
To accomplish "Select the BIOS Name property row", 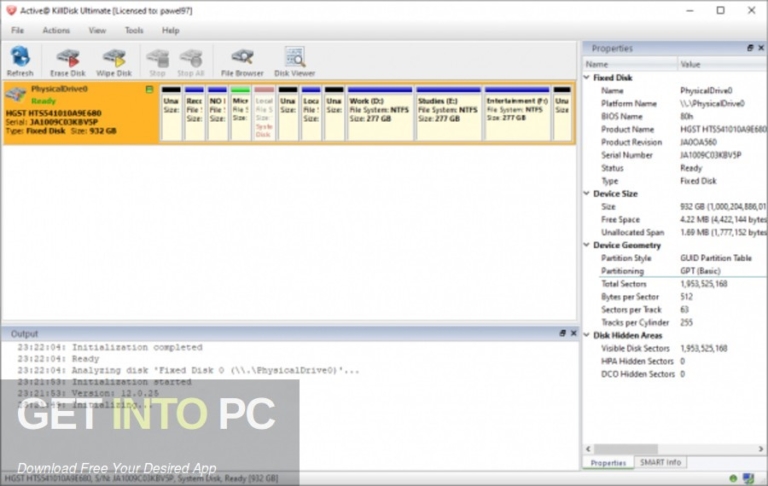I will [x=675, y=116].
